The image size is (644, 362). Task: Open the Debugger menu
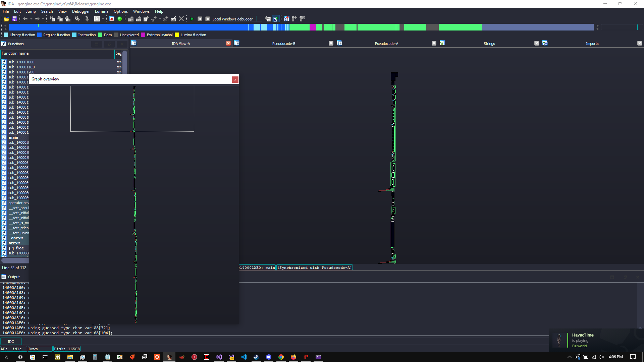[81, 11]
